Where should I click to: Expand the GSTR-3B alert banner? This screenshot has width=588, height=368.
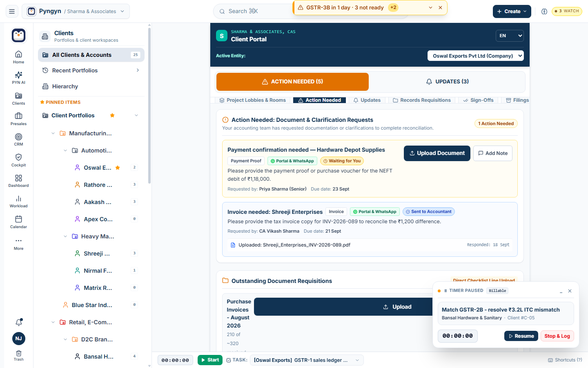click(x=430, y=8)
